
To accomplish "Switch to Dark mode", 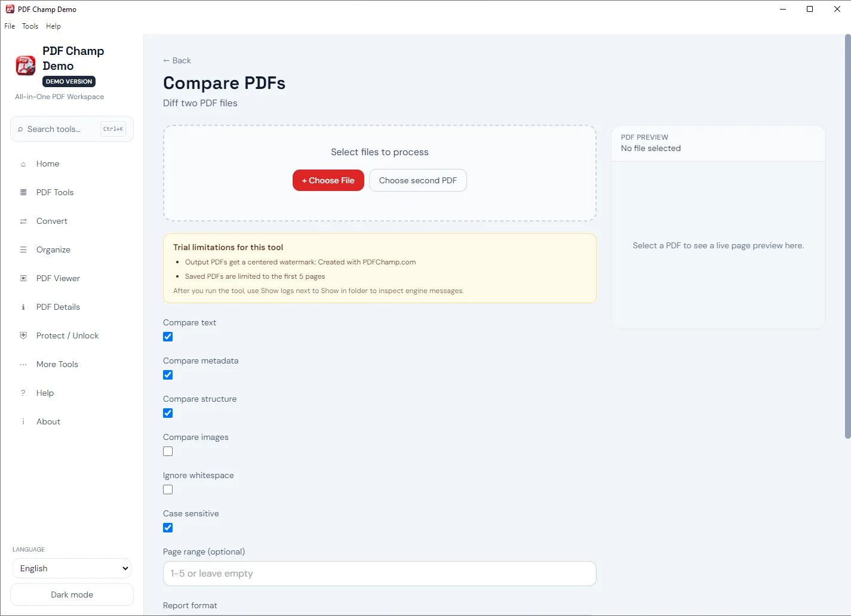I will click(x=72, y=595).
